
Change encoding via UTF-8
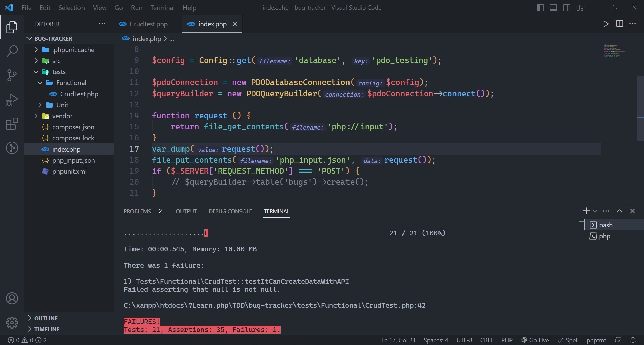(464, 340)
